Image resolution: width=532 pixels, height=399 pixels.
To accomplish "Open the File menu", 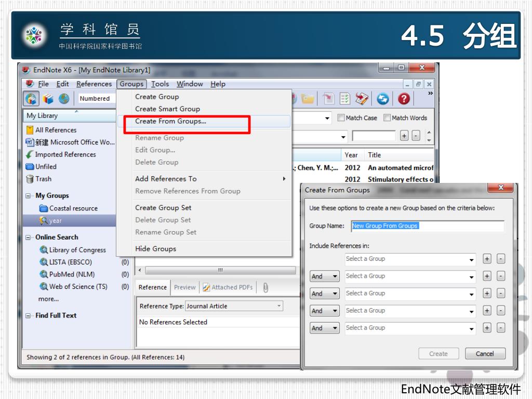I will tap(43, 84).
